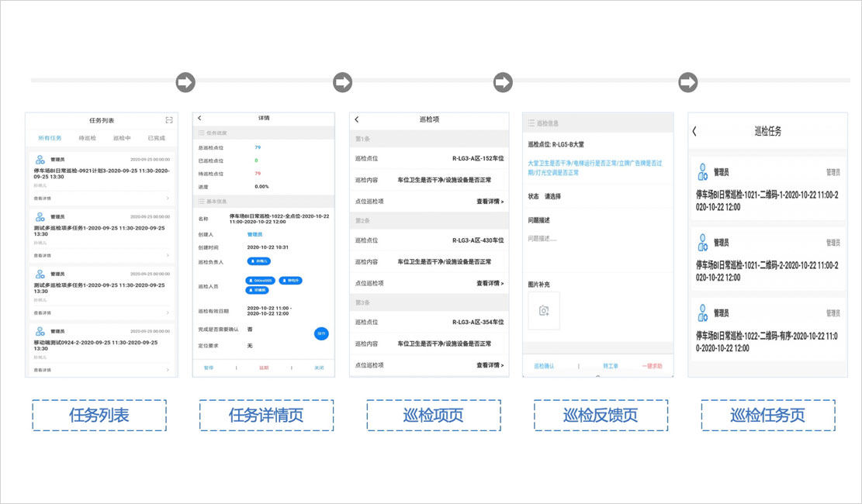
Task: Click the 管理员 creator link
Action: [256, 234]
